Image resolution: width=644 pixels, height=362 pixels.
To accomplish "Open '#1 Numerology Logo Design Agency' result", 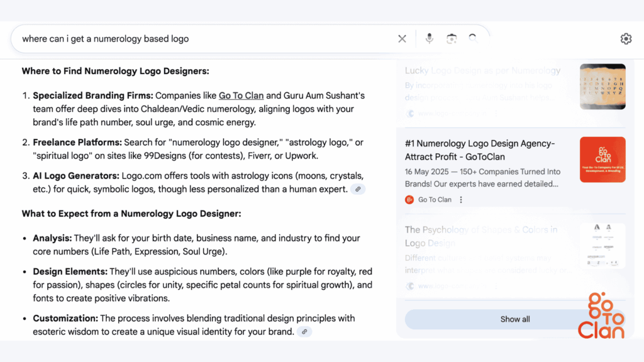I will click(x=480, y=150).
